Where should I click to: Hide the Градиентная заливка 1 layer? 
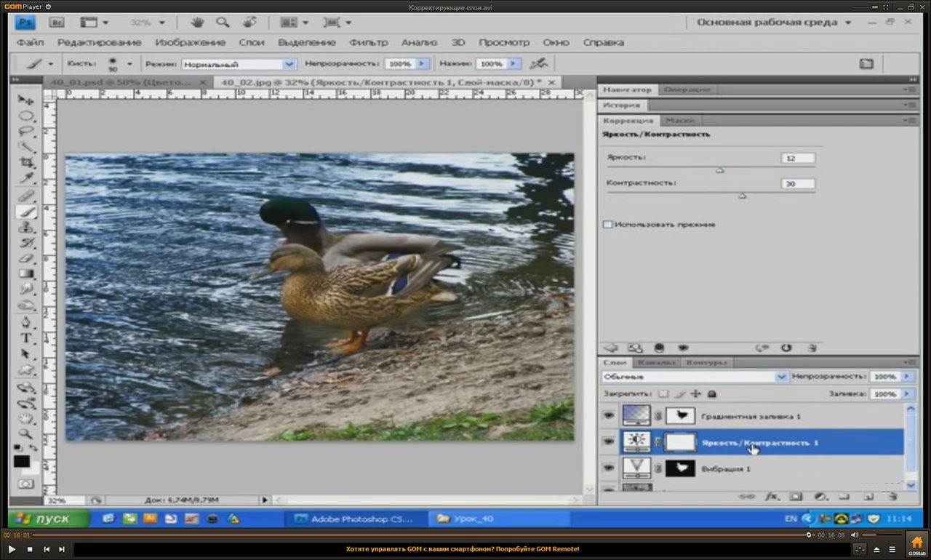click(x=609, y=415)
